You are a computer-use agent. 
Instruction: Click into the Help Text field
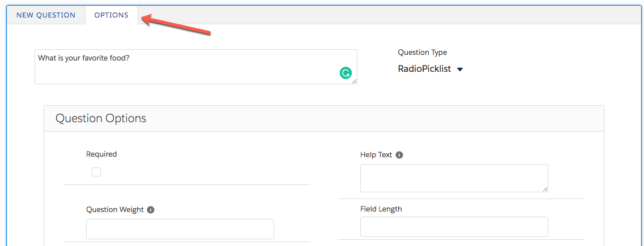point(453,178)
